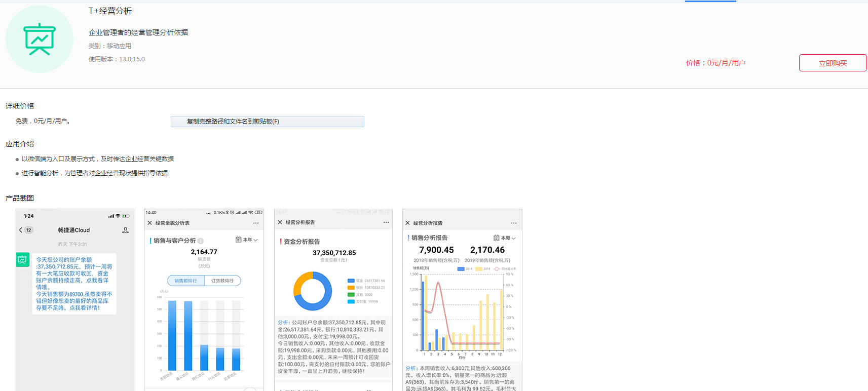This screenshot has height=391, width=868.
Task: Click the green T+经营分析 app logo
Action: pos(40,39)
